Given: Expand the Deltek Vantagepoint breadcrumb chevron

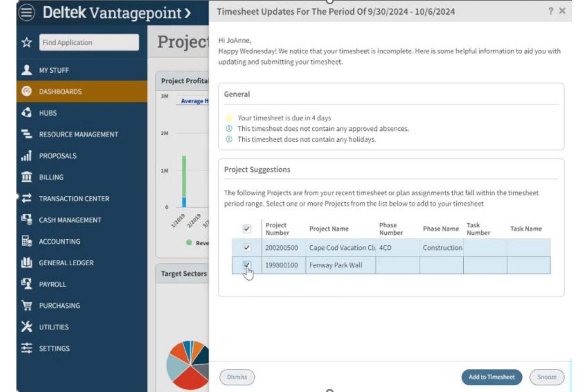Looking at the screenshot, I should coord(187,13).
